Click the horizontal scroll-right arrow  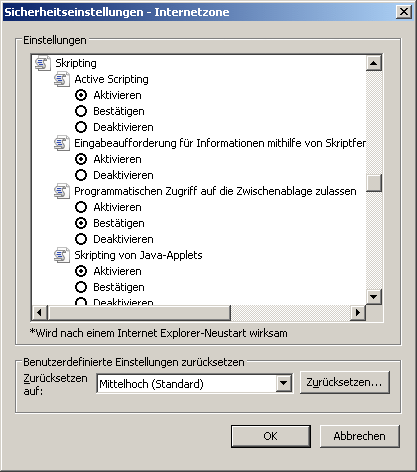coord(358,312)
